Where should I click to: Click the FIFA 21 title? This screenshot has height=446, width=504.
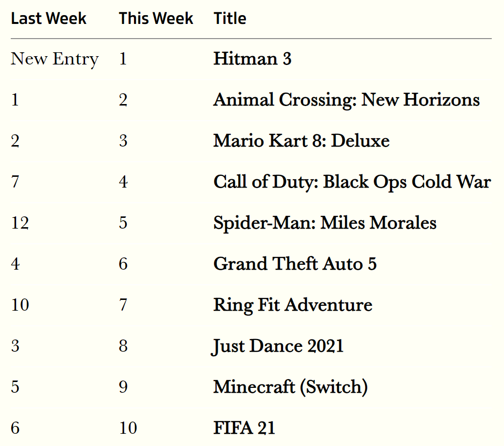[244, 428]
